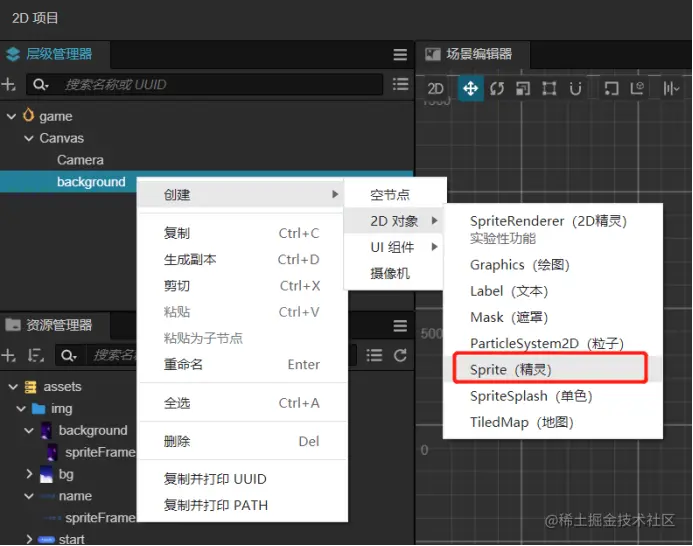Choose 生成副本 menu item
The width and height of the screenshot is (693, 546).
242,259
